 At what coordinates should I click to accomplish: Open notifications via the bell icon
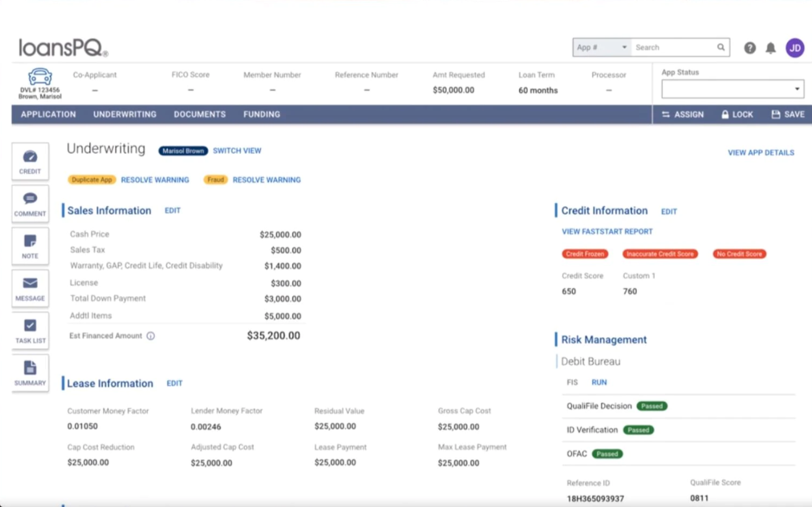pos(770,47)
